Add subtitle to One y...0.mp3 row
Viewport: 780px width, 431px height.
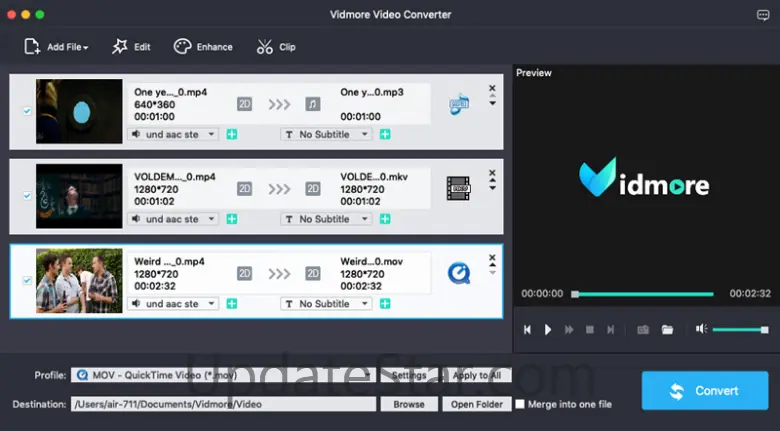[385, 134]
